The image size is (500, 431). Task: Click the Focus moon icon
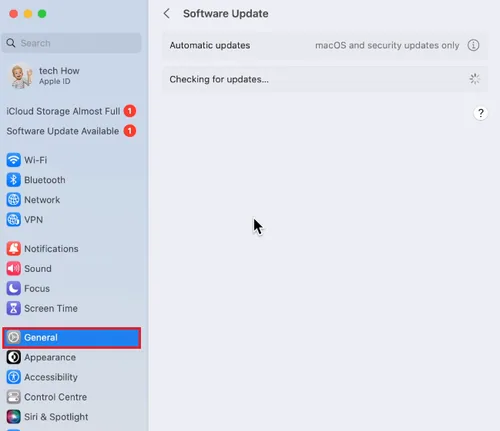pos(13,288)
